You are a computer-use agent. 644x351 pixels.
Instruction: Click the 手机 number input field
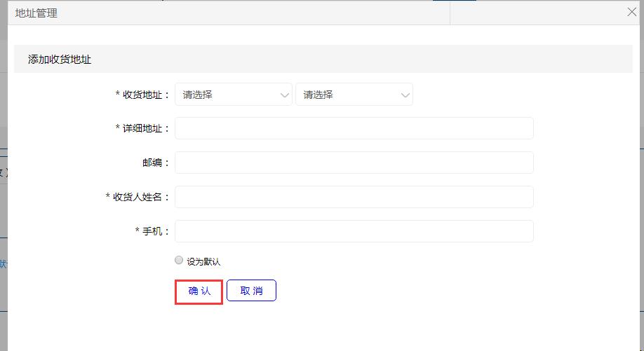[354, 231]
